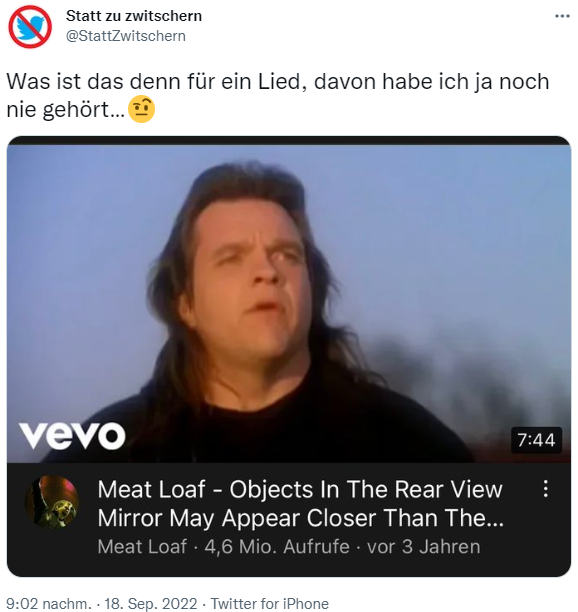Click the black bar atop the video card
This screenshot has width=578, height=612.
click(x=289, y=141)
